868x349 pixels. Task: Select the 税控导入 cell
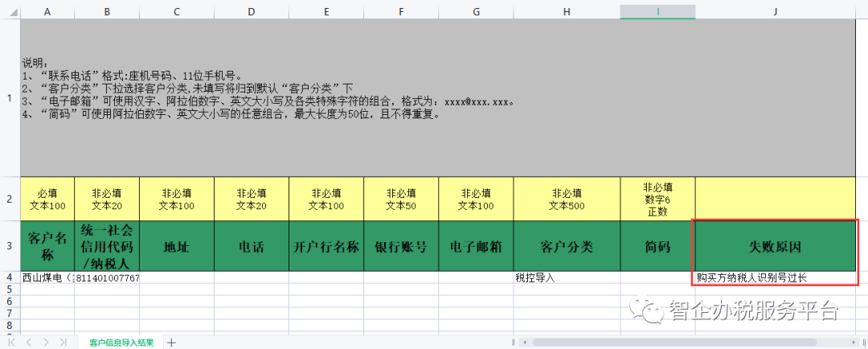point(567,277)
